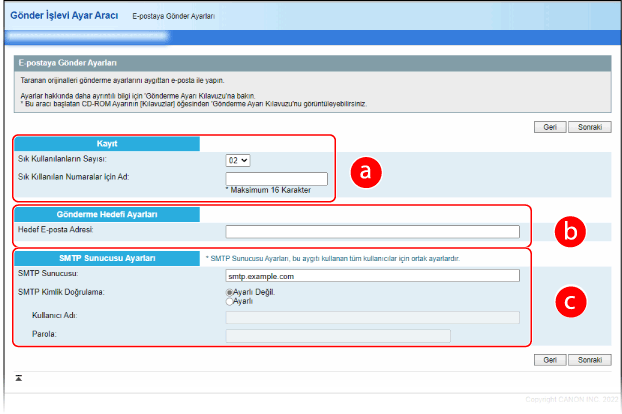622x414 pixels.
Task: Select the 'Ayarlı Değil' radio button
Action: 230,291
